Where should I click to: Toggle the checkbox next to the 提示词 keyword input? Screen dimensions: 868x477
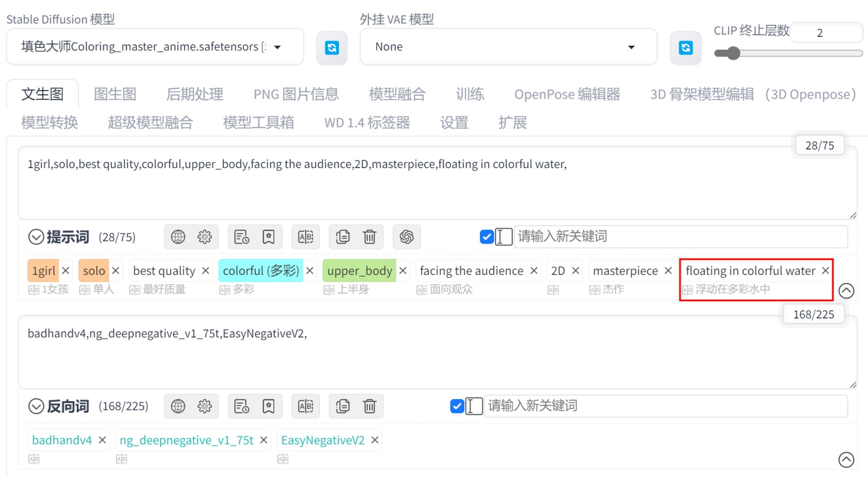pyautogui.click(x=486, y=237)
